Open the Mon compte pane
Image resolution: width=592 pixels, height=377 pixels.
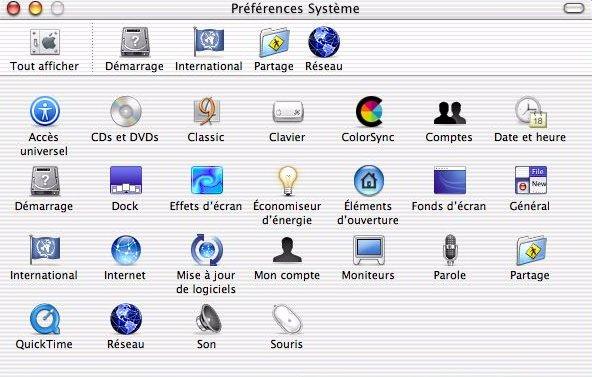coord(287,250)
